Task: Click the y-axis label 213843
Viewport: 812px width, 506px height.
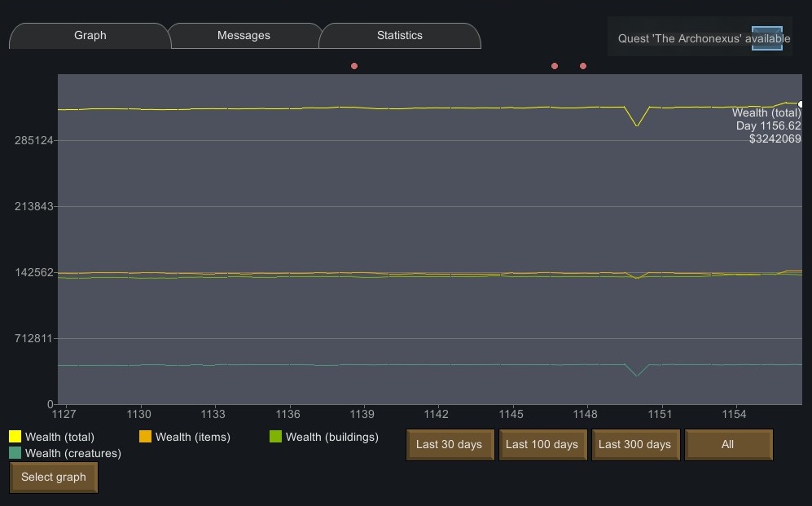Action: (33, 206)
